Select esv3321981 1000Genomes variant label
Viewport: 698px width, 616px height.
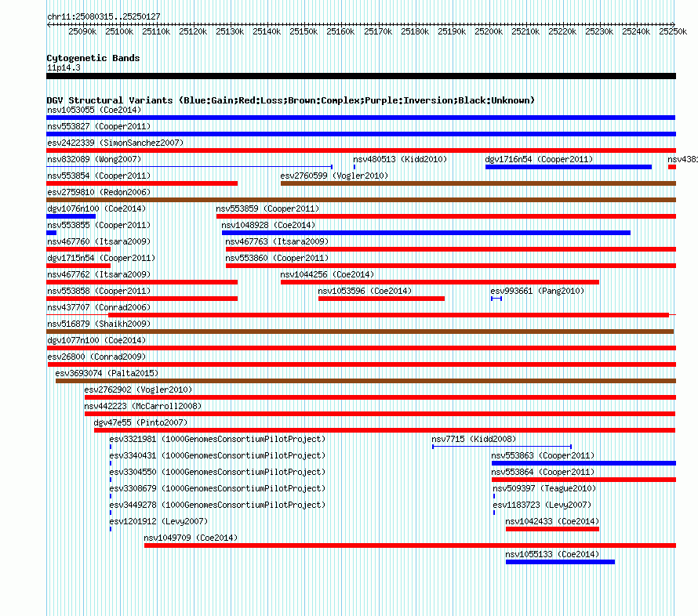217,439
